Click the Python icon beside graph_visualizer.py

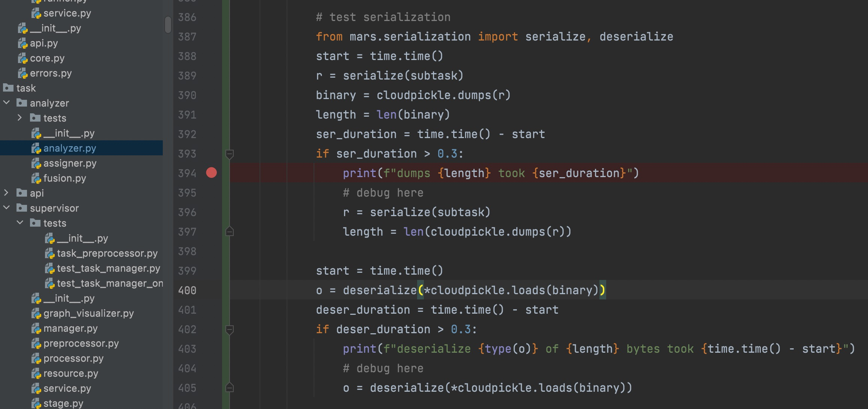click(36, 314)
